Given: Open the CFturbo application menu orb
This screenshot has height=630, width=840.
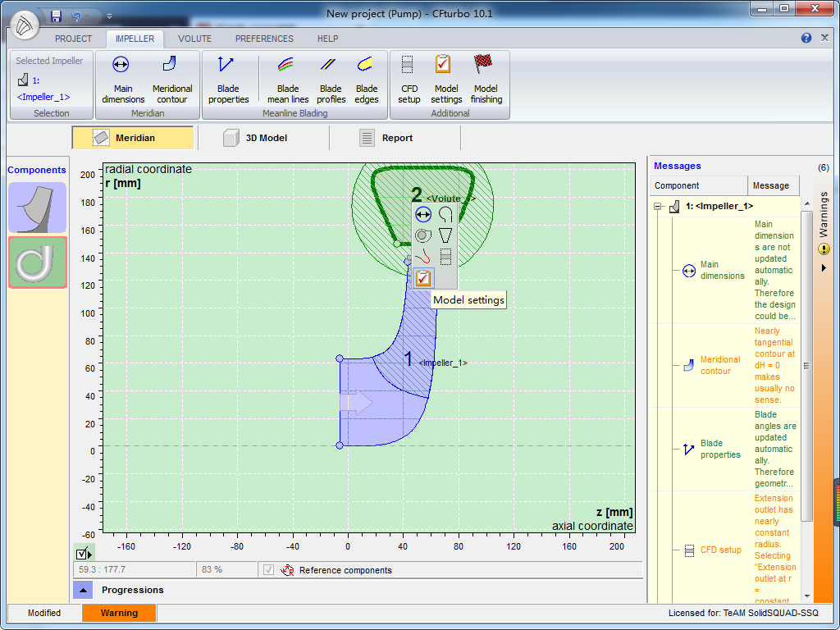Looking at the screenshot, I should click(25, 25).
